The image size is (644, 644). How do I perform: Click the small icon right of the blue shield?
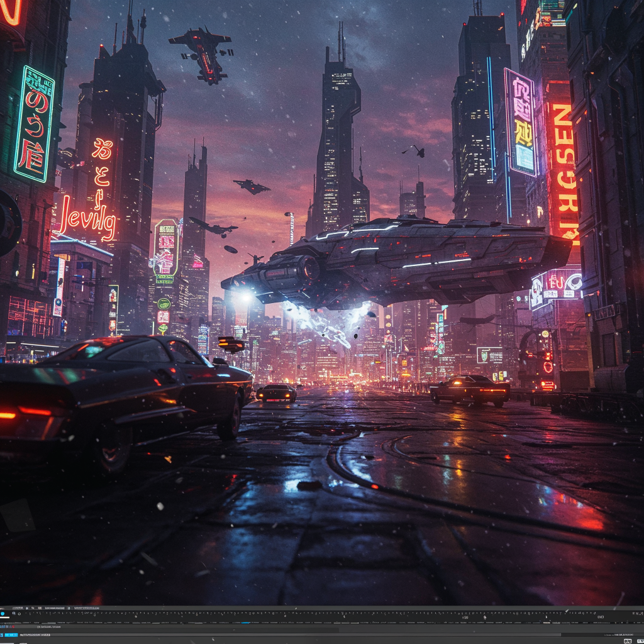(x=14, y=614)
